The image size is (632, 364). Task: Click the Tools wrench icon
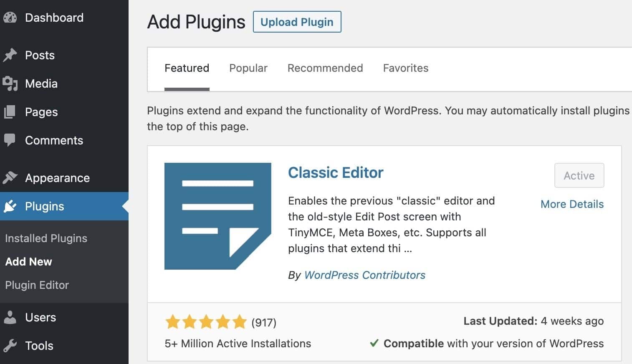(x=10, y=346)
